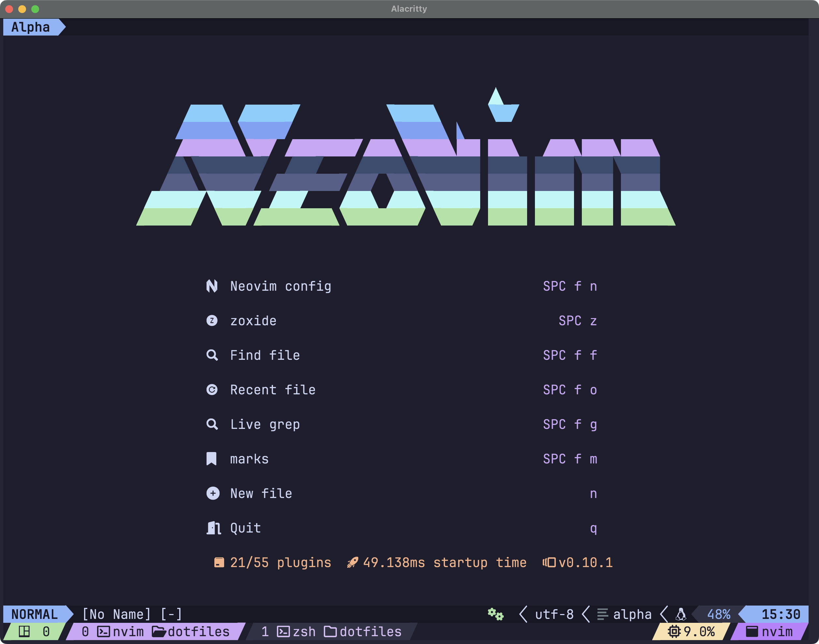Click the v0.10.1 version text
Screen dimensions: 819x644
click(x=586, y=563)
